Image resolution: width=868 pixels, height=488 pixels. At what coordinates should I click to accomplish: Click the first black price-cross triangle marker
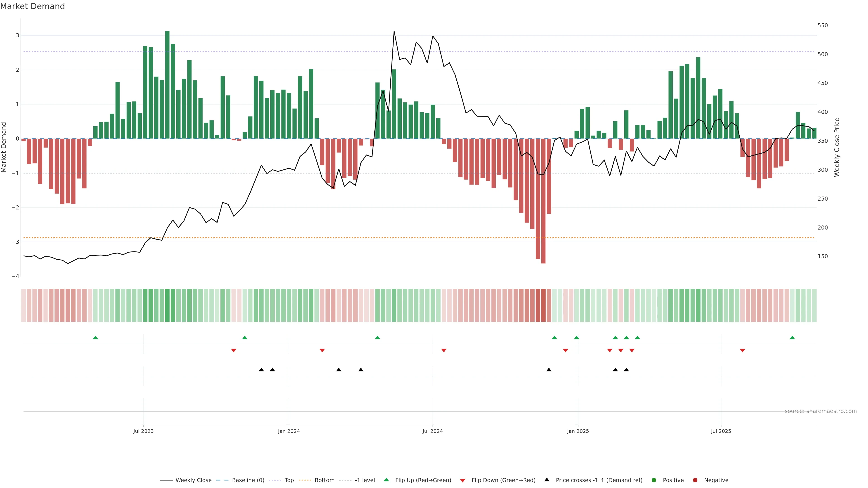point(261,370)
